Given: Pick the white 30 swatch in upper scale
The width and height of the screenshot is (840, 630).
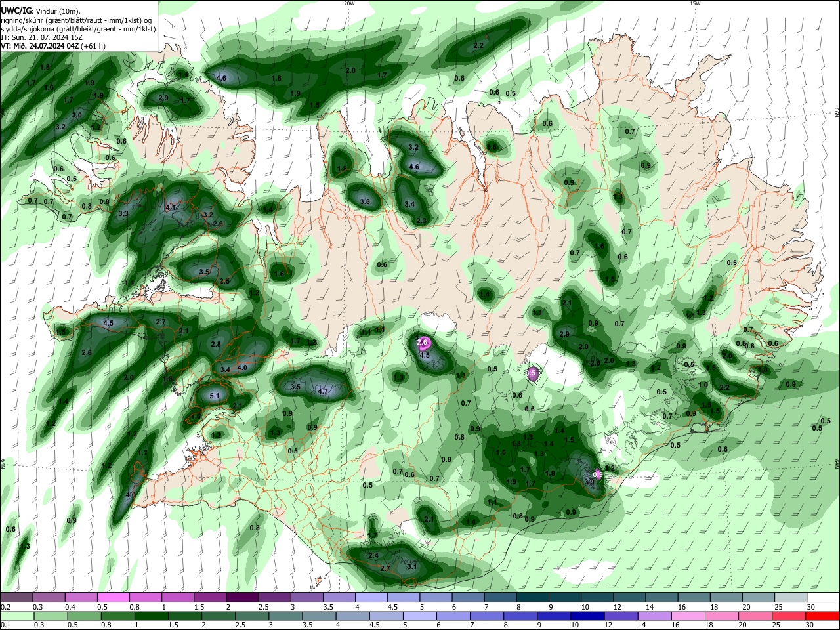Looking at the screenshot, I should (x=823, y=597).
